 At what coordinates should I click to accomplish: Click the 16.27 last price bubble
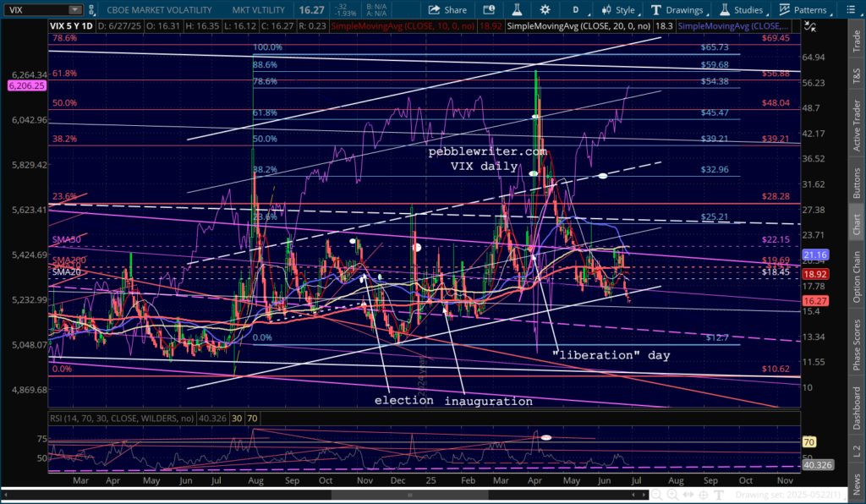tap(815, 301)
